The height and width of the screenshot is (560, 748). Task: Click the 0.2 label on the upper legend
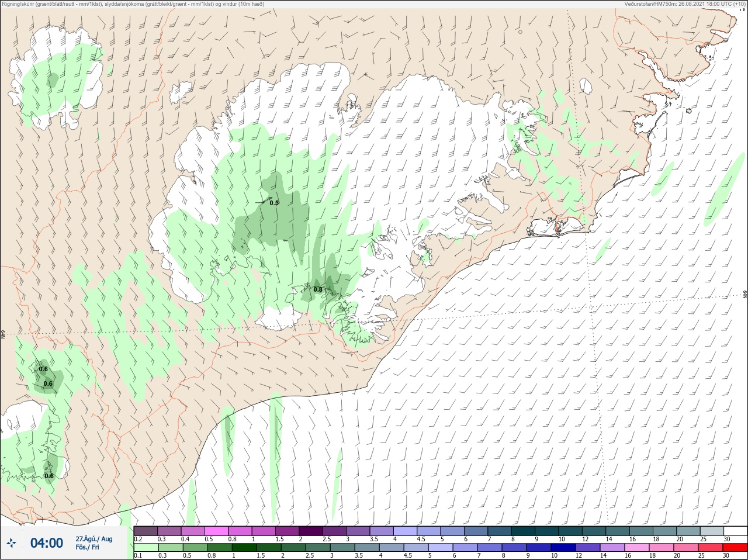point(138,539)
